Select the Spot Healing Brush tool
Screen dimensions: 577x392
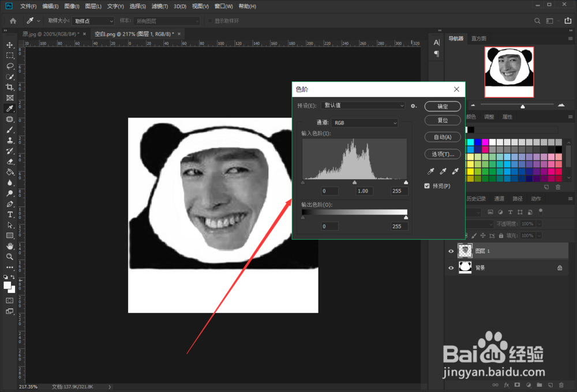point(10,119)
